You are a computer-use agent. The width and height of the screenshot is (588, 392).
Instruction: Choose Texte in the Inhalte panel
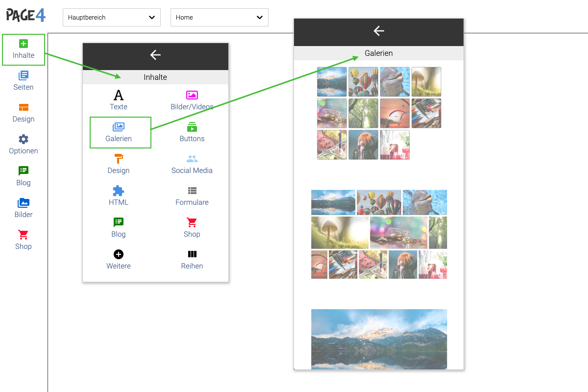tap(119, 100)
